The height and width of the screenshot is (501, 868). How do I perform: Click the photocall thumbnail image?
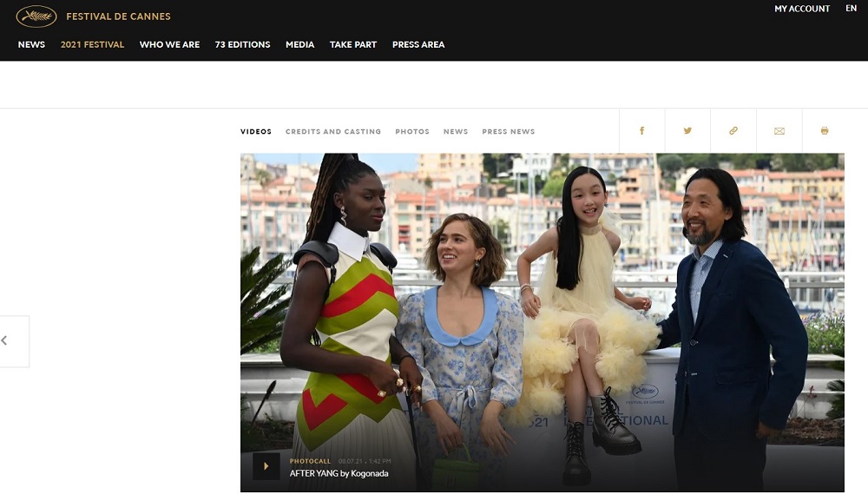[542, 304]
